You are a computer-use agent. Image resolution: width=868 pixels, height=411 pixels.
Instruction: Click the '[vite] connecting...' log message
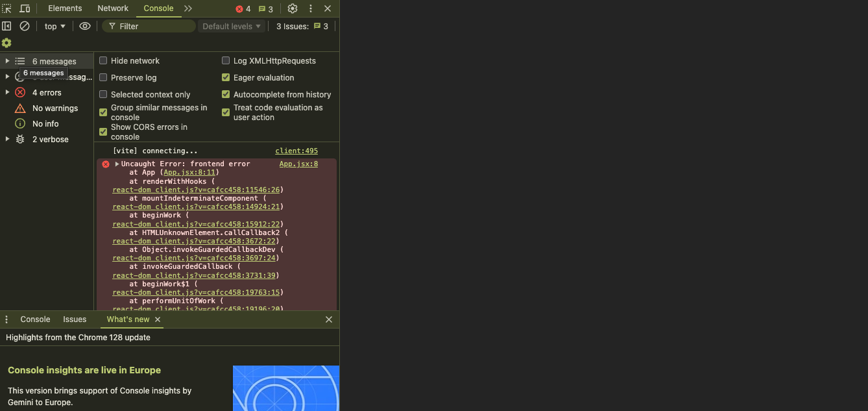pos(155,151)
